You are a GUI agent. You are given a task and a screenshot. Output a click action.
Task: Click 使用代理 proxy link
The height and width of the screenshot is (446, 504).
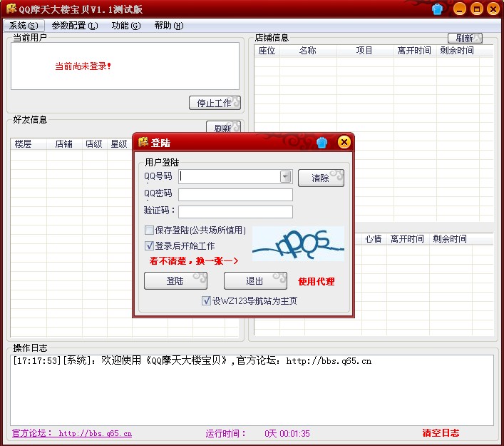click(x=317, y=282)
